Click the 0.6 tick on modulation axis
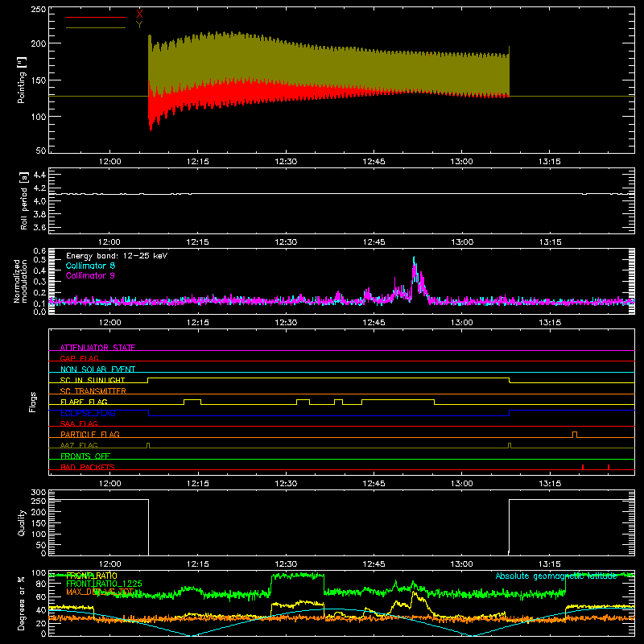 click(39, 250)
